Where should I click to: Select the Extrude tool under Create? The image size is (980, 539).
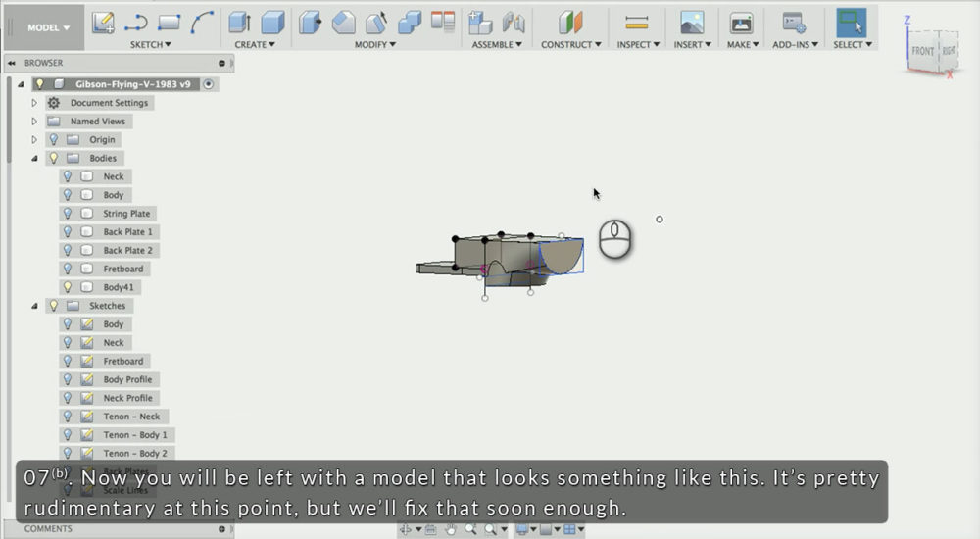click(239, 22)
